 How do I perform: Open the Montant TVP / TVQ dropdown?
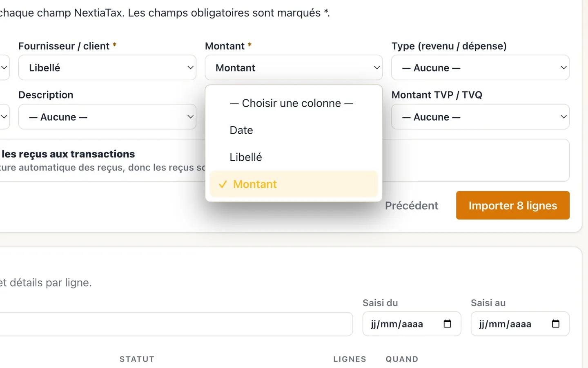[480, 117]
